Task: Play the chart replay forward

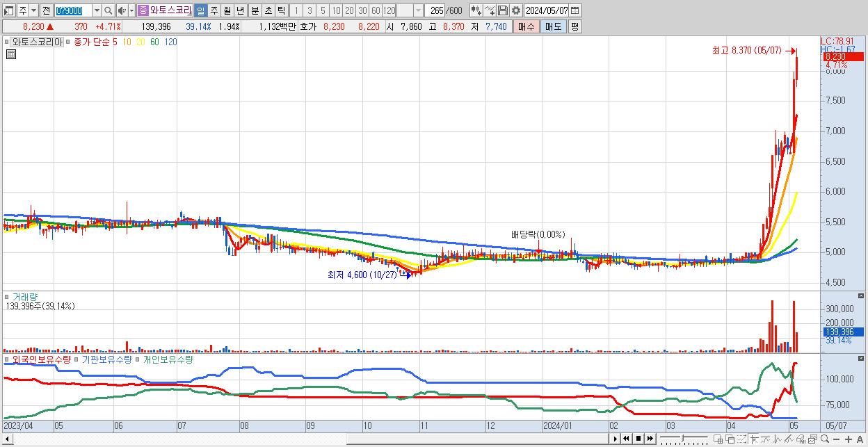Action: [616, 439]
